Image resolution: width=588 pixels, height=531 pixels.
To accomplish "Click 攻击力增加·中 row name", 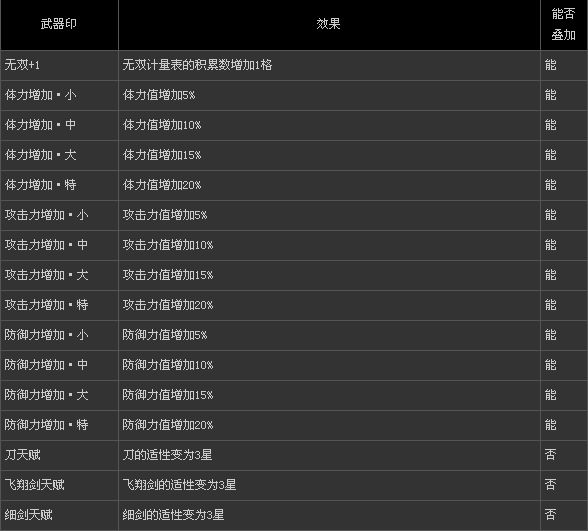I will [46, 245].
